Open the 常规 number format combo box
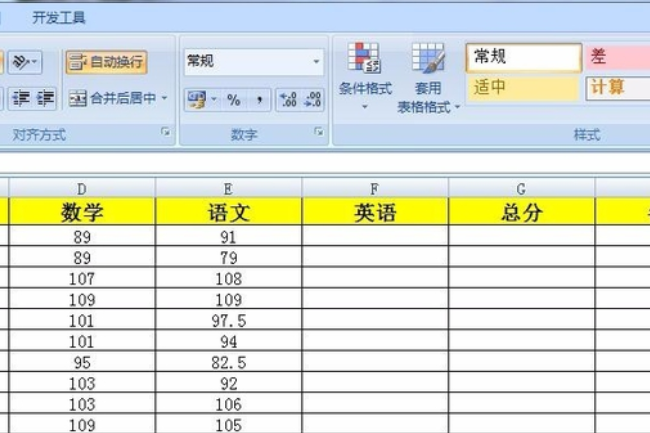This screenshot has width=650, height=433. pos(254,62)
